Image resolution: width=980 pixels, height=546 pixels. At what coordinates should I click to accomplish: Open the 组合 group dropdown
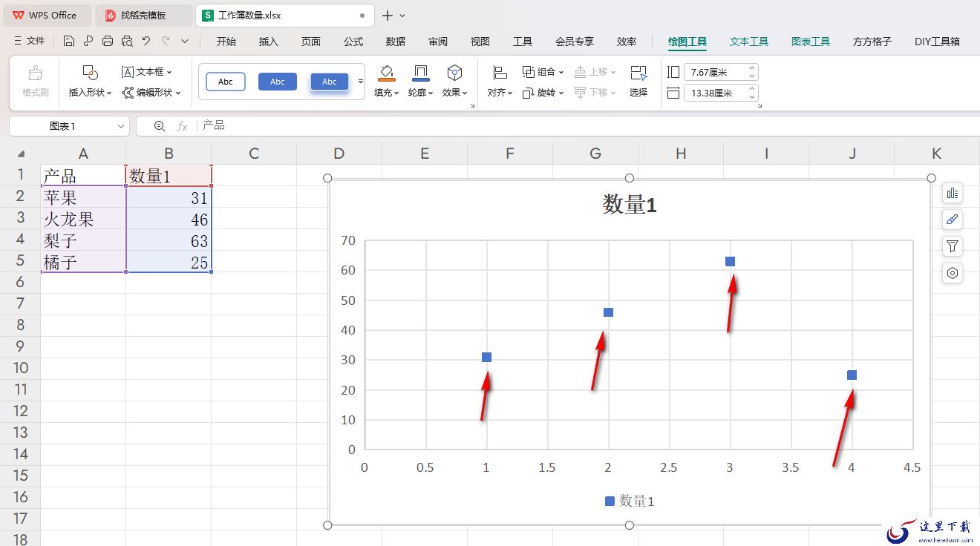click(x=543, y=72)
